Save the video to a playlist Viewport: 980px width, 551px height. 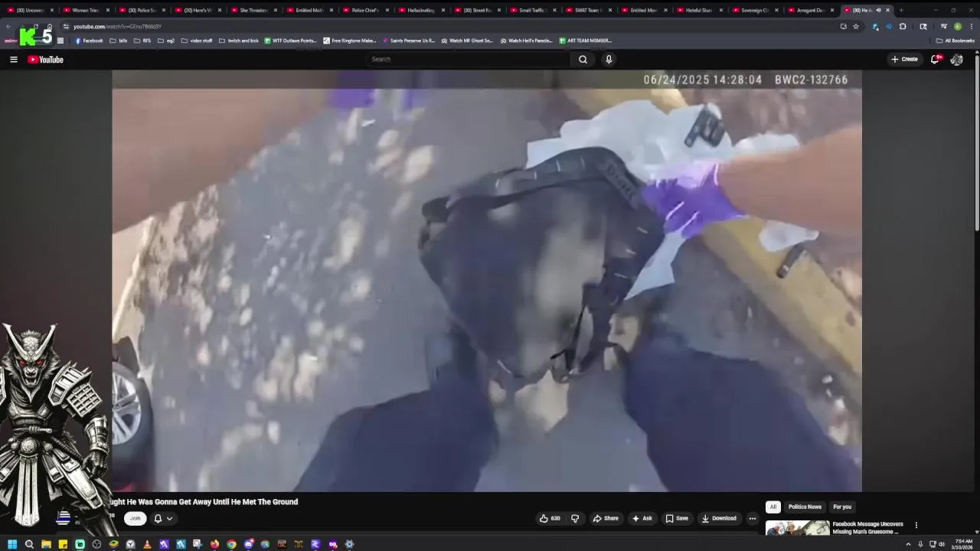click(x=676, y=518)
